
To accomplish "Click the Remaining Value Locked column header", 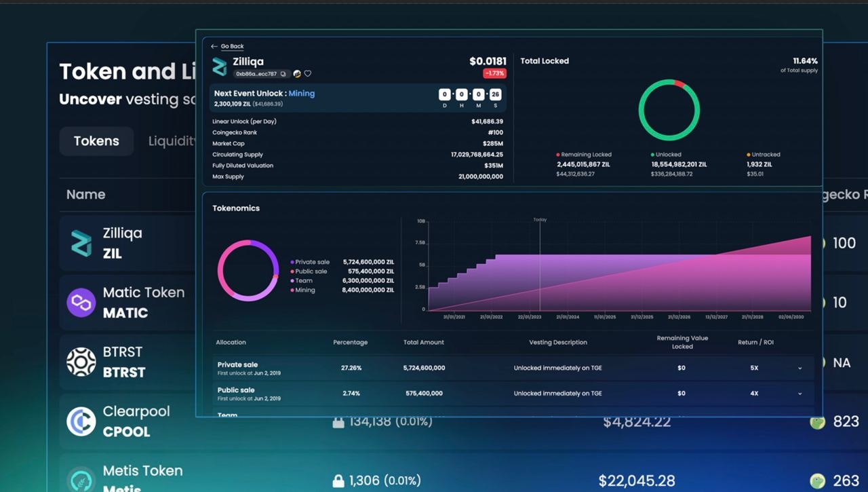I will (x=682, y=342).
